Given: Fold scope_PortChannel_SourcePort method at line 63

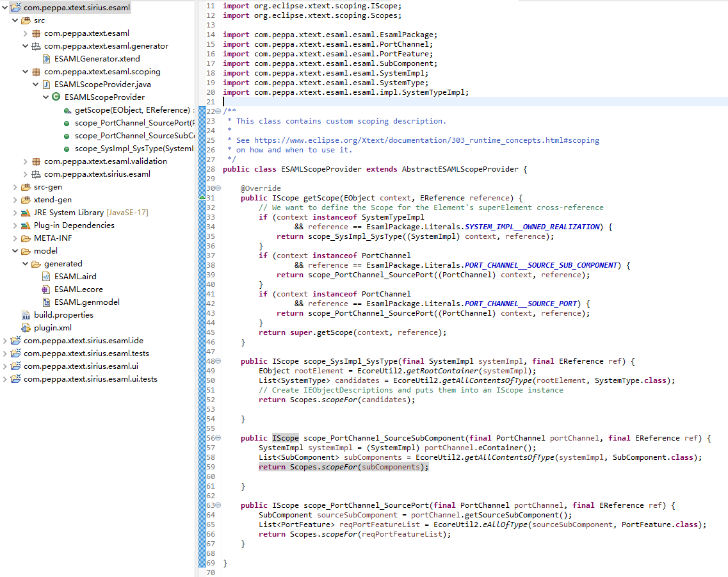Looking at the screenshot, I should coord(218,505).
